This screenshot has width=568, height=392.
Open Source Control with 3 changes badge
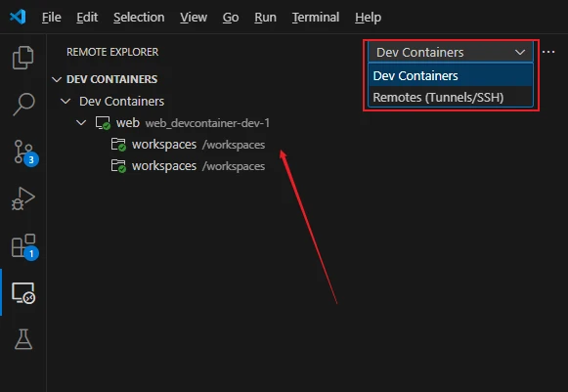(x=25, y=152)
